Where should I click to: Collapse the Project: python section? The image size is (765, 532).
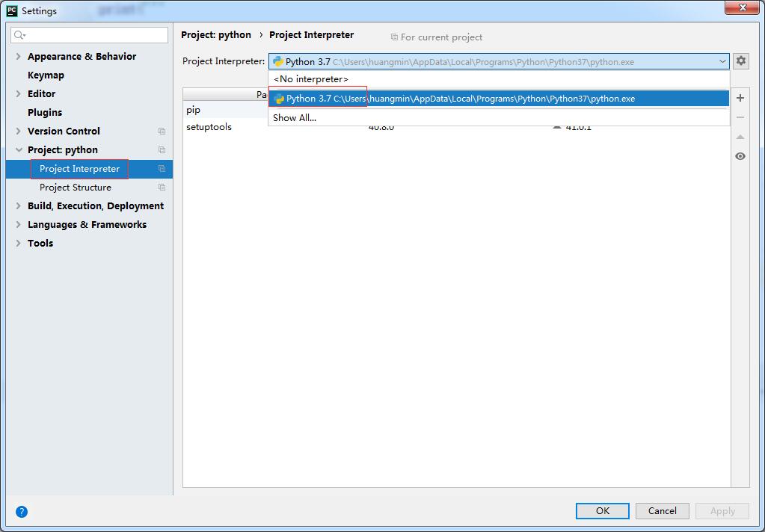19,149
